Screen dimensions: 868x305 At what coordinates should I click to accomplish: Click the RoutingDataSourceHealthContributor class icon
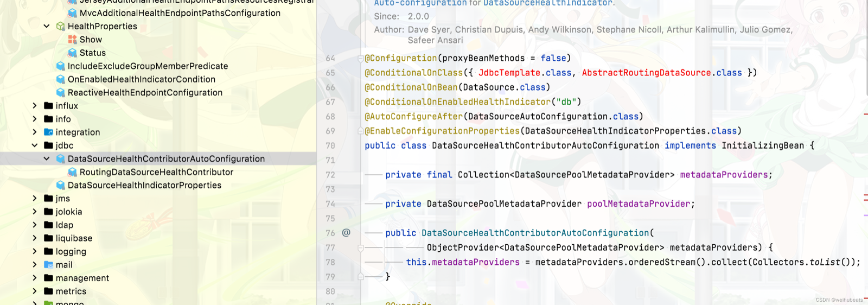click(x=73, y=172)
